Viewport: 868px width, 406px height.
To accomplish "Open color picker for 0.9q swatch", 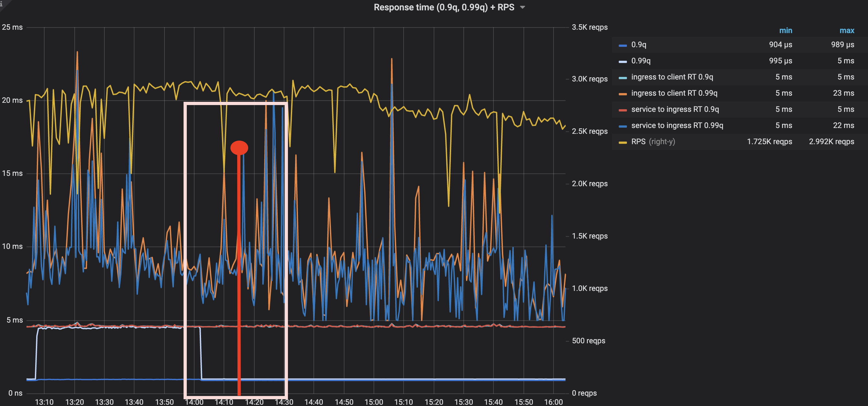I will pyautogui.click(x=623, y=46).
